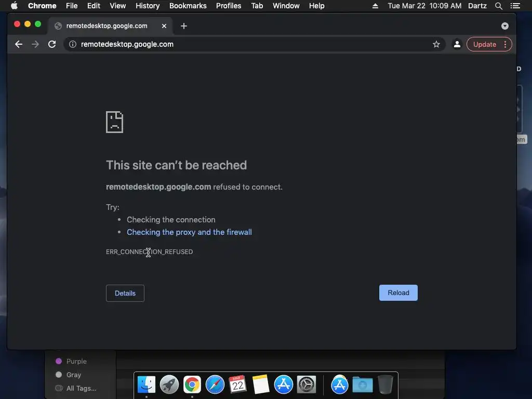Open the Chrome profile avatar icon
The height and width of the screenshot is (399, 532).
(457, 44)
